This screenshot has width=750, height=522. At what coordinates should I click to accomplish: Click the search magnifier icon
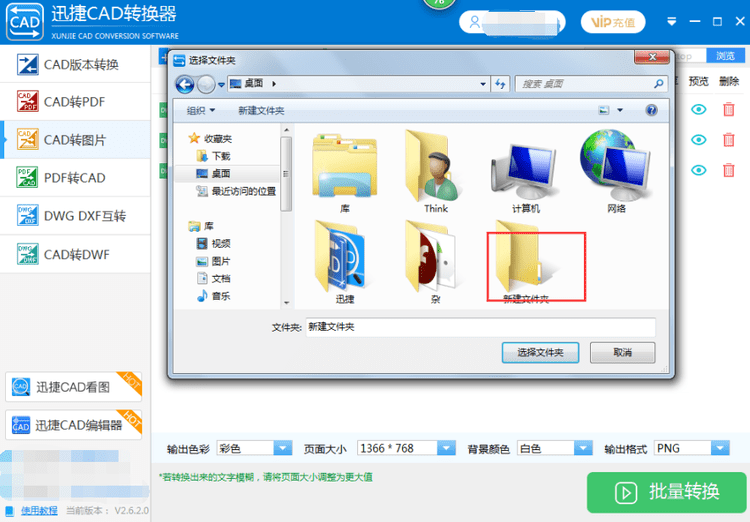(659, 84)
